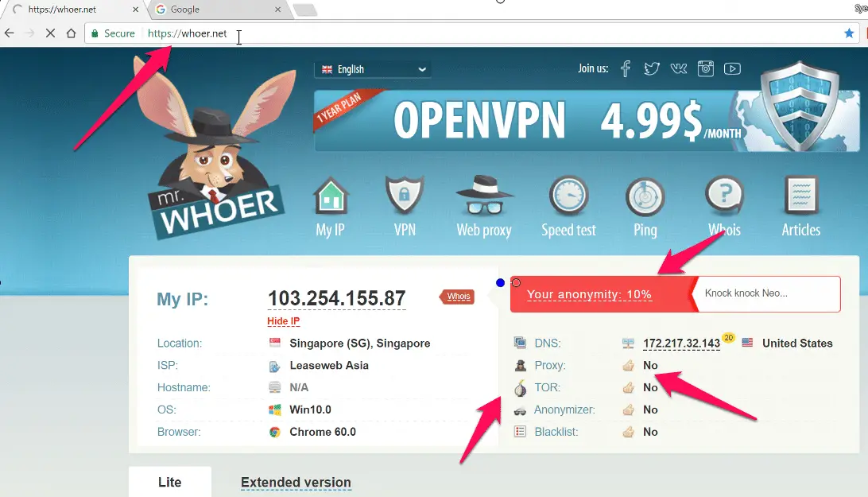Click the Your anonymity: 10% link
Viewport: 868px width, 497px height.
click(589, 294)
